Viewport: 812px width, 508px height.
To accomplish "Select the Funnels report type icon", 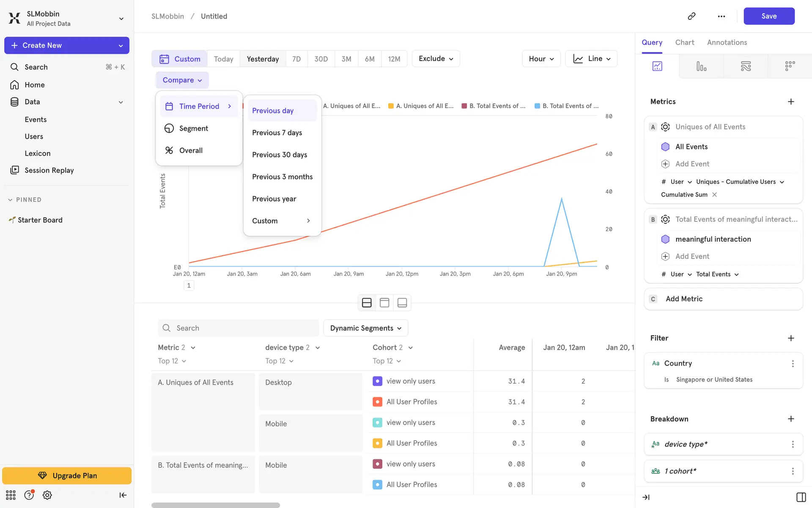I will point(701,66).
